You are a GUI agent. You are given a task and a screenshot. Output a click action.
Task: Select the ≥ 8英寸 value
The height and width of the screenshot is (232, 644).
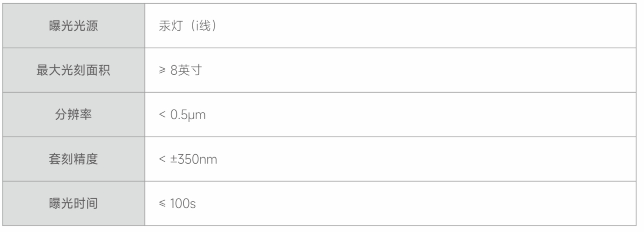180,71
